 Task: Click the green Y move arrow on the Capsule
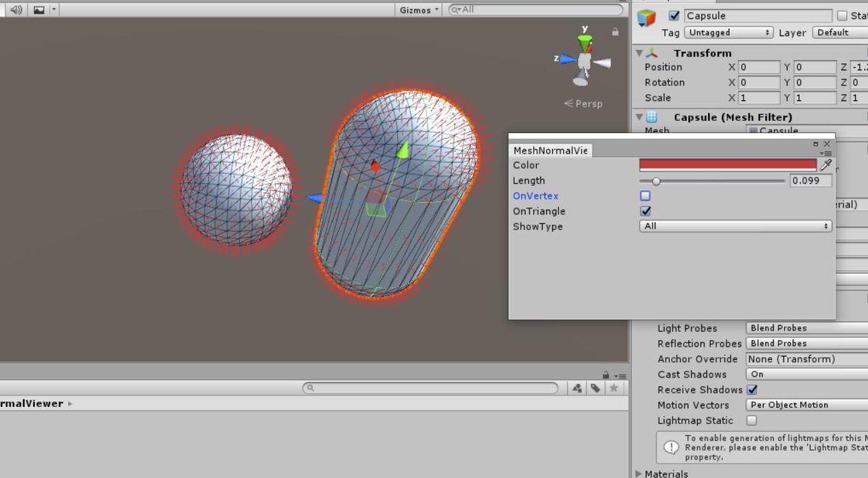[x=402, y=150]
